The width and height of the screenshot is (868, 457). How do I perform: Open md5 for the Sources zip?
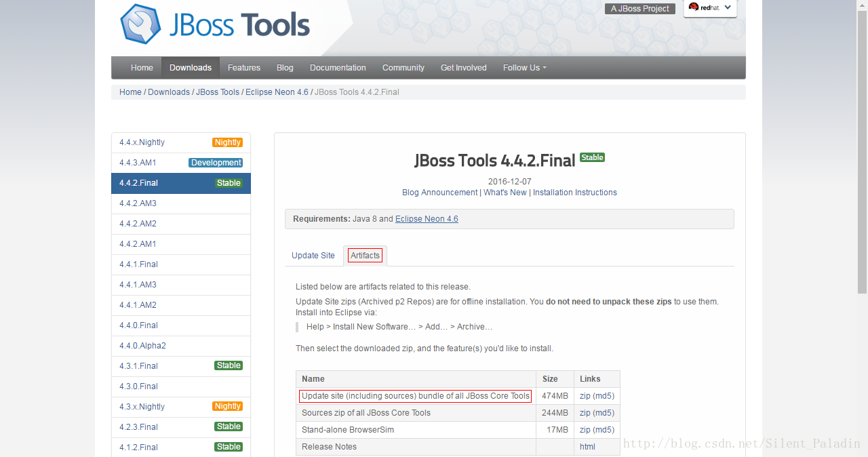tap(602, 413)
